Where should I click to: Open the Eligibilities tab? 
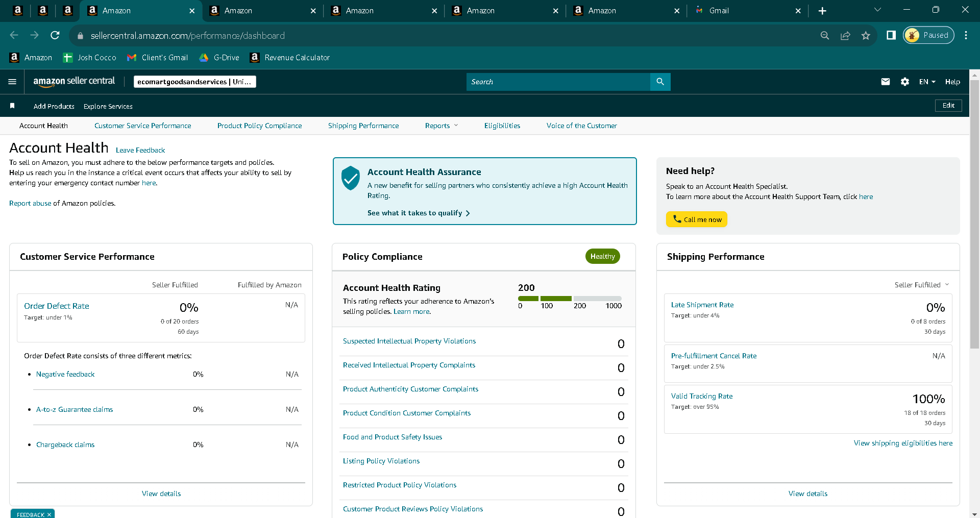point(502,126)
